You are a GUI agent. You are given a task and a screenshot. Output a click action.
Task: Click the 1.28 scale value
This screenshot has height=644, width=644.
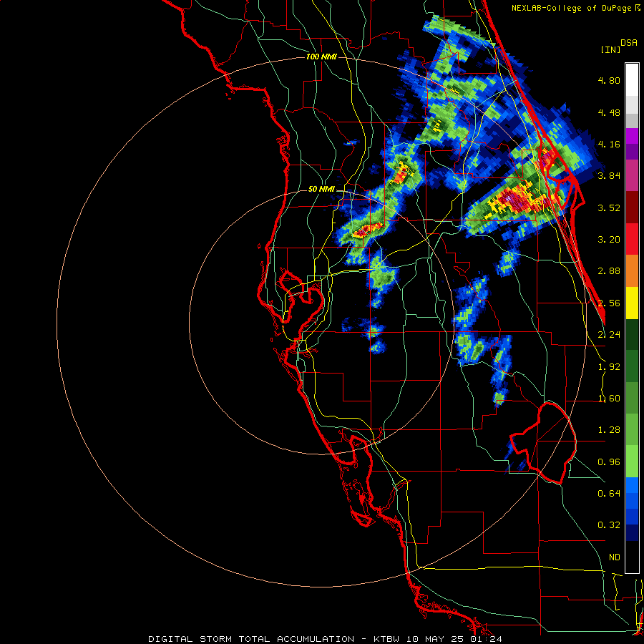point(609,430)
